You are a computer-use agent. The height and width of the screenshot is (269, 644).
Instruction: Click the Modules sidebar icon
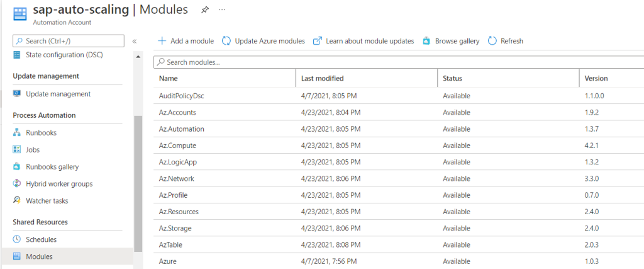coord(17,256)
